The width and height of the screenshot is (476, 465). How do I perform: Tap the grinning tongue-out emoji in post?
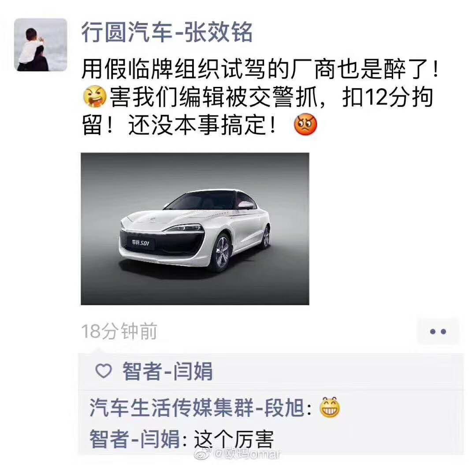point(95,97)
